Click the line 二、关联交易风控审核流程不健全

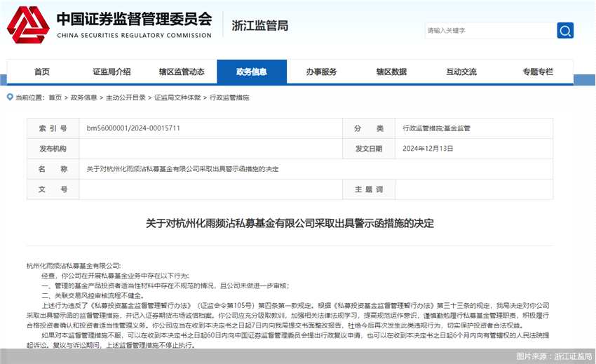[x=93, y=295]
